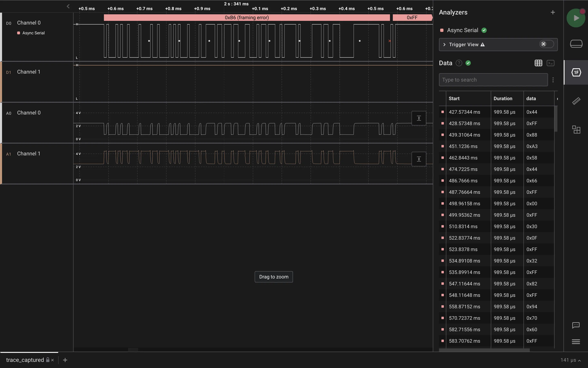Open the hamburger main menu icon
The image size is (588, 368).
pyautogui.click(x=576, y=342)
